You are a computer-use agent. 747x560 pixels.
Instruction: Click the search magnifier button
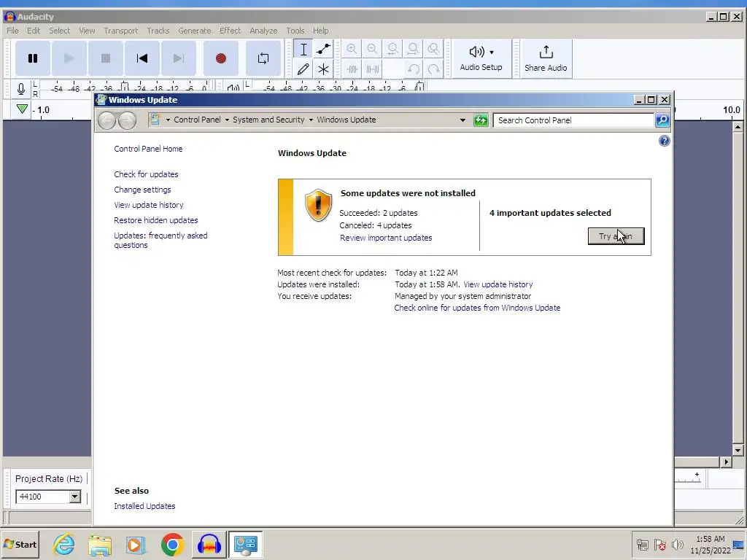pyautogui.click(x=662, y=120)
